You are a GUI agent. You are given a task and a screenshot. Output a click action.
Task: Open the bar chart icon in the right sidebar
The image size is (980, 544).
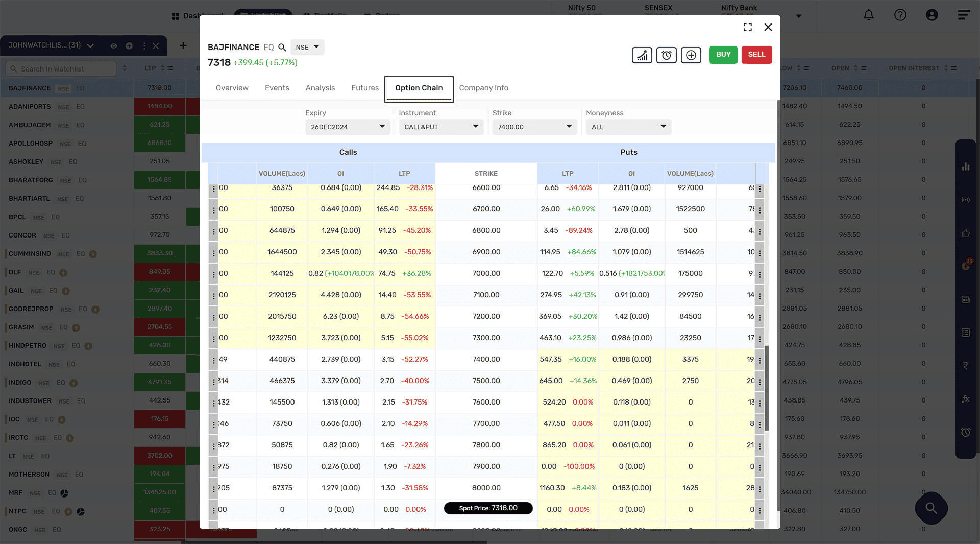point(966,167)
